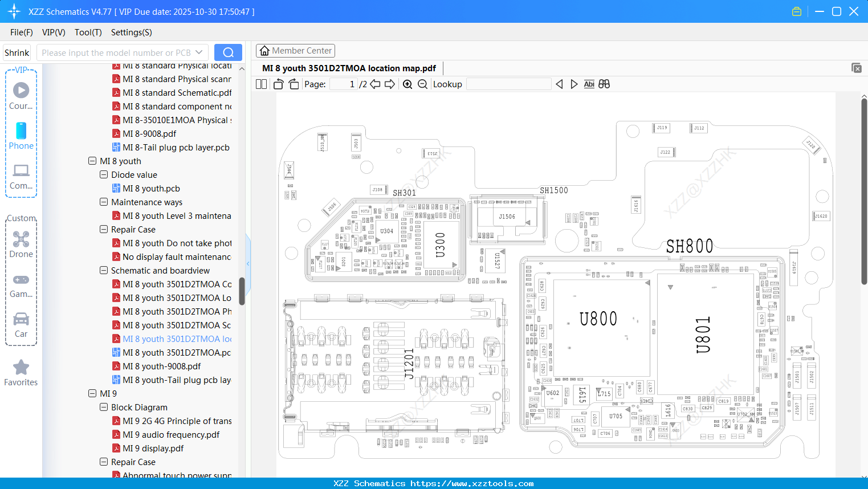This screenshot has height=489, width=868.
Task: Launch the blue search magnifier button
Action: click(x=228, y=52)
